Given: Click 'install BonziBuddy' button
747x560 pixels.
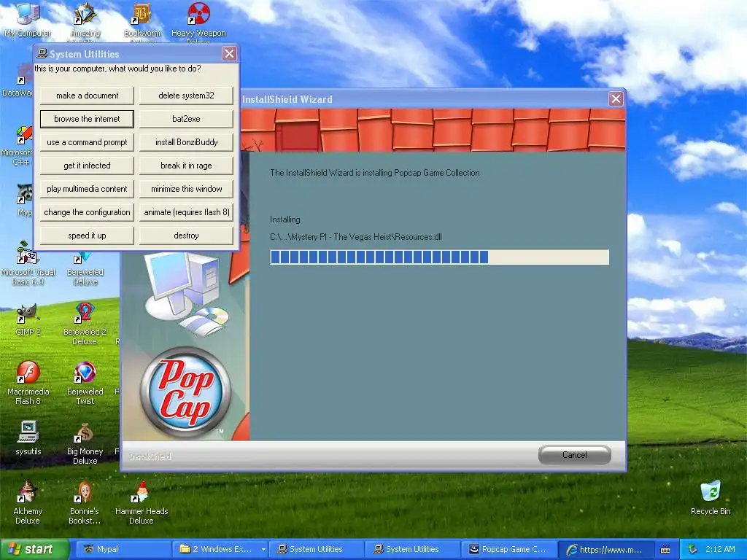Looking at the screenshot, I should pyautogui.click(x=186, y=142).
